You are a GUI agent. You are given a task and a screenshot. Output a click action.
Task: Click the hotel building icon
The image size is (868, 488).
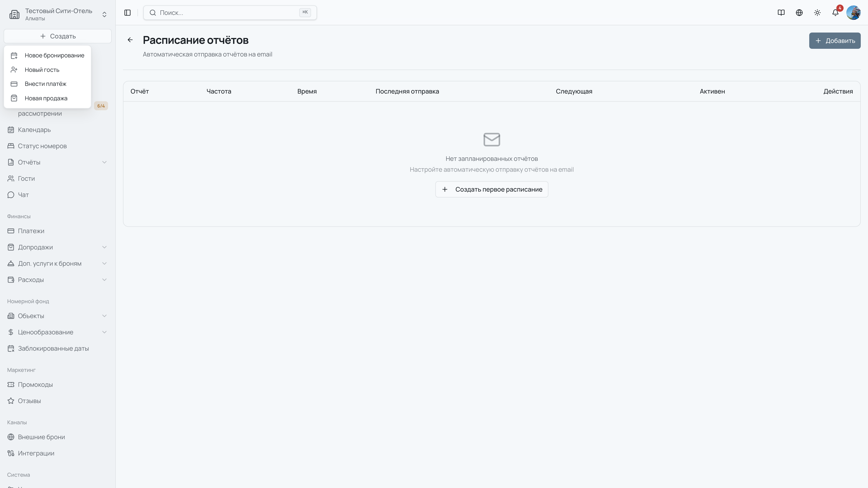(14, 14)
